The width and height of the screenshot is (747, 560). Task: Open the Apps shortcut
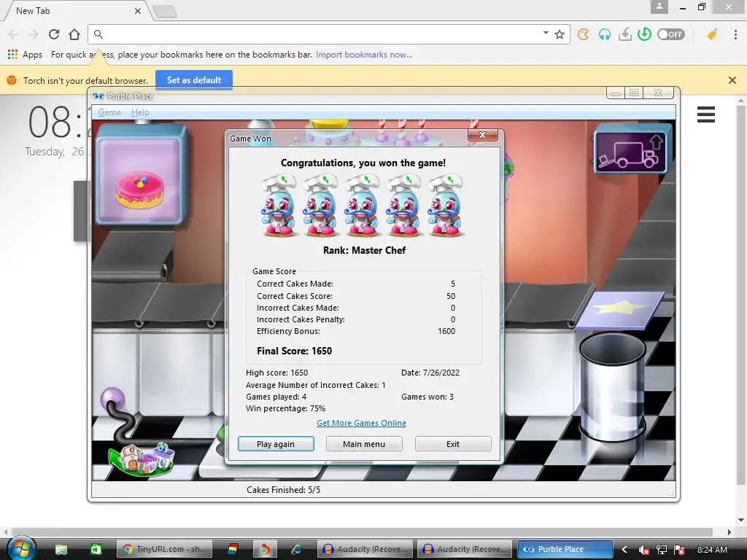26,55
